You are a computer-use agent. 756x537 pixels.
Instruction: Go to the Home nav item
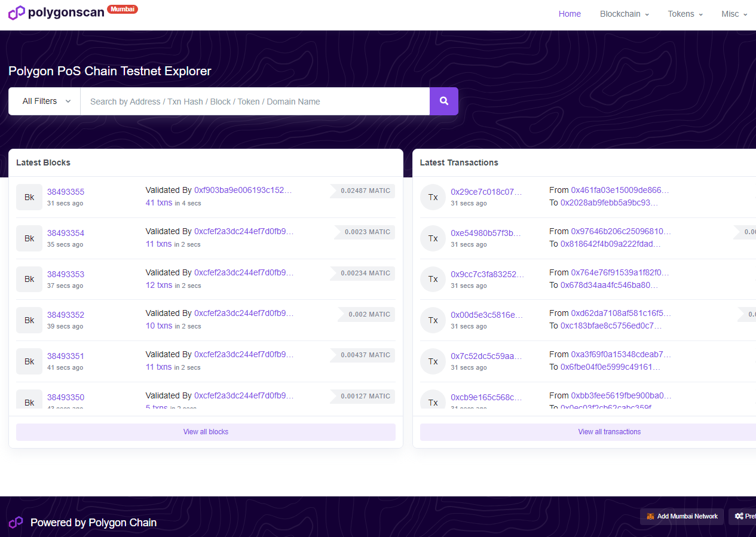click(x=570, y=14)
